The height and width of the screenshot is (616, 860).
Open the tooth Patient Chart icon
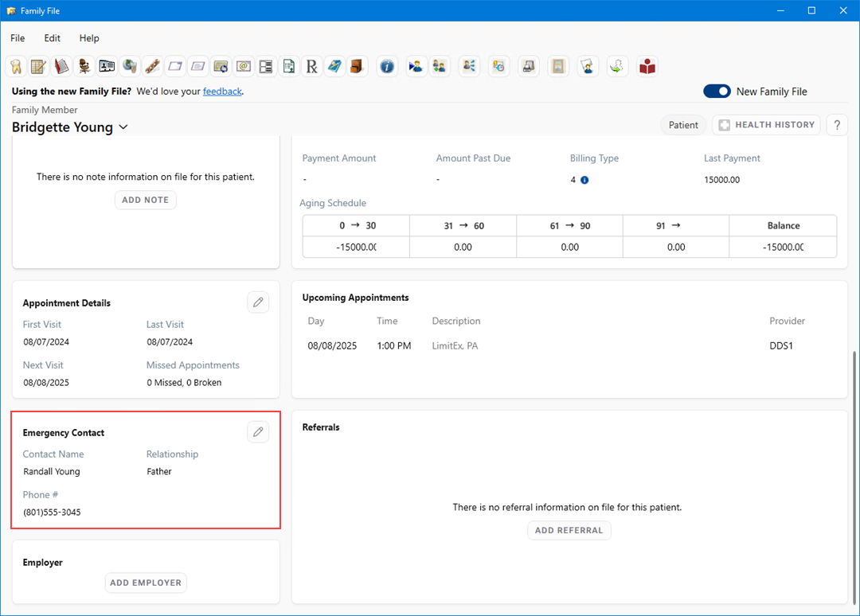pyautogui.click(x=15, y=66)
